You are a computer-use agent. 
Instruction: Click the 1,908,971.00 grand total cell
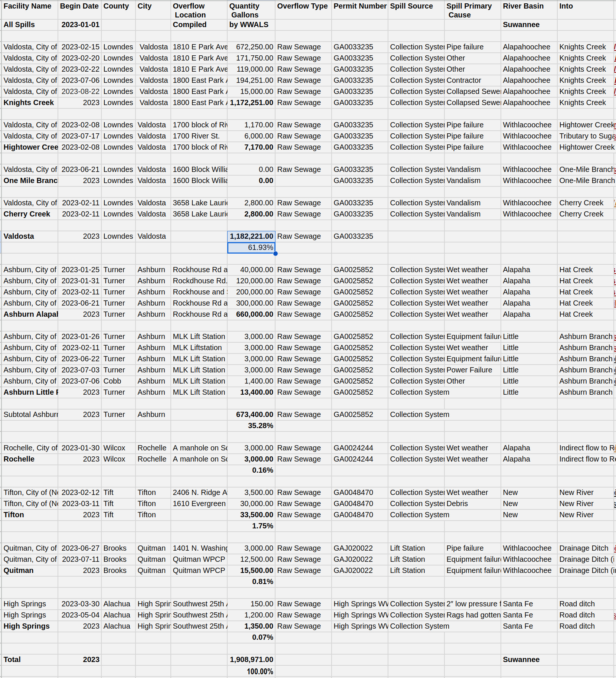pyautogui.click(x=251, y=660)
